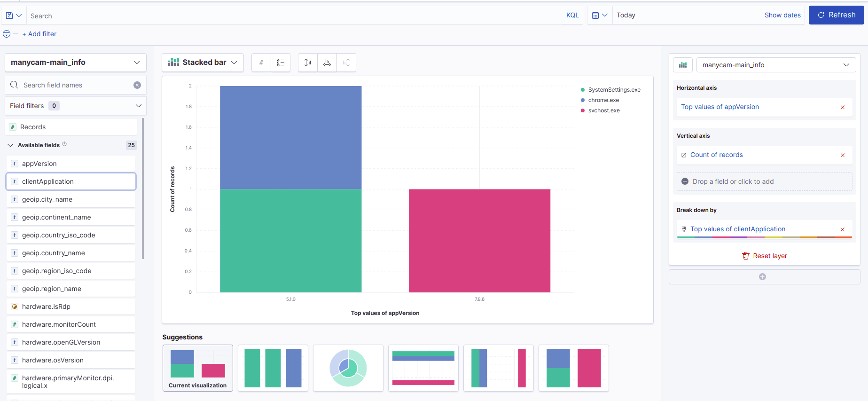The image size is (868, 401).
Task: Open Top values of clientApplication configuration
Action: pyautogui.click(x=738, y=229)
